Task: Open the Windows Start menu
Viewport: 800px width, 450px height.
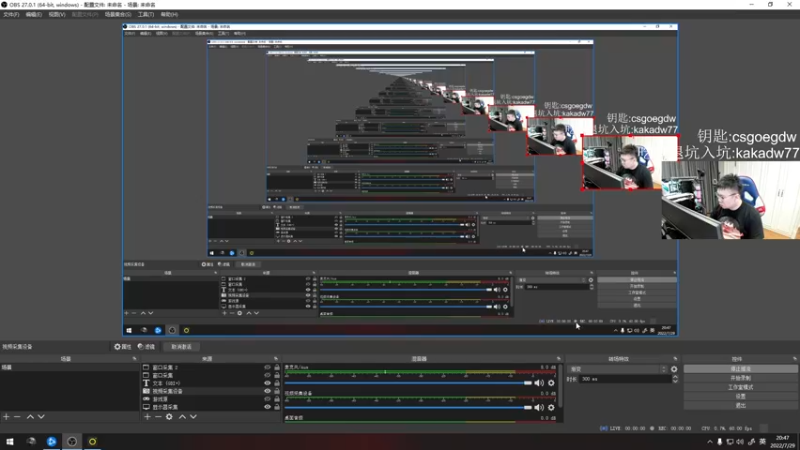Action: pyautogui.click(x=10, y=441)
